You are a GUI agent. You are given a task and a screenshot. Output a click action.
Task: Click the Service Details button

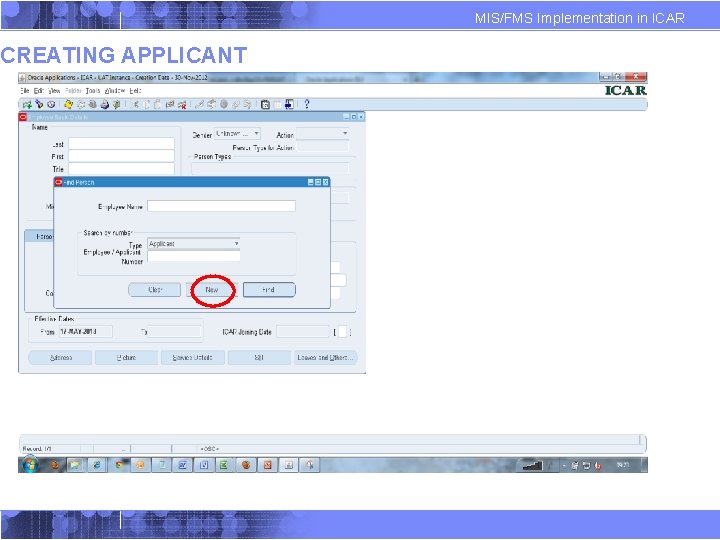tap(192, 358)
